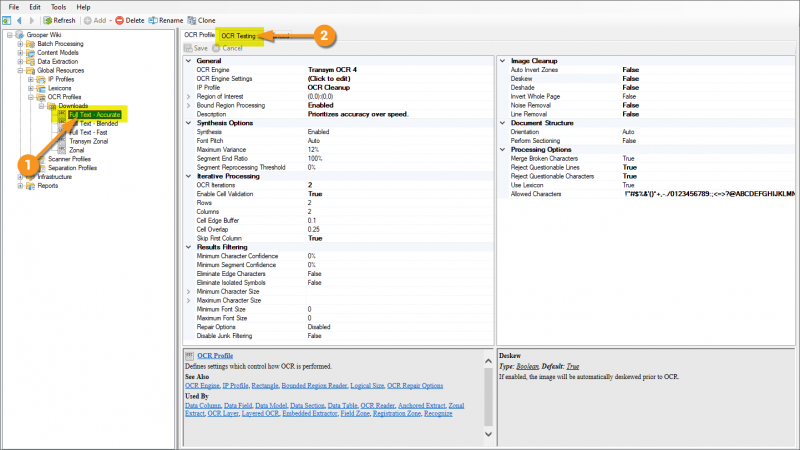This screenshot has width=800, height=450.
Task: Click OCR Engine Settings (Click to edit)
Action: point(329,79)
